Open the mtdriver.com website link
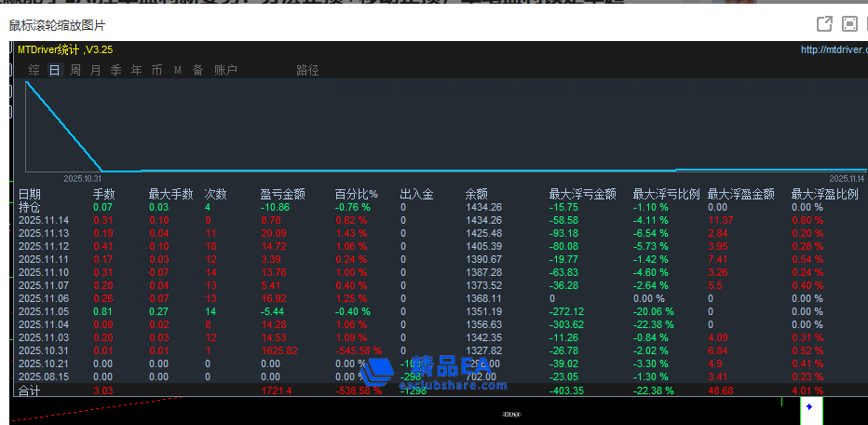868x425 pixels. (833, 50)
